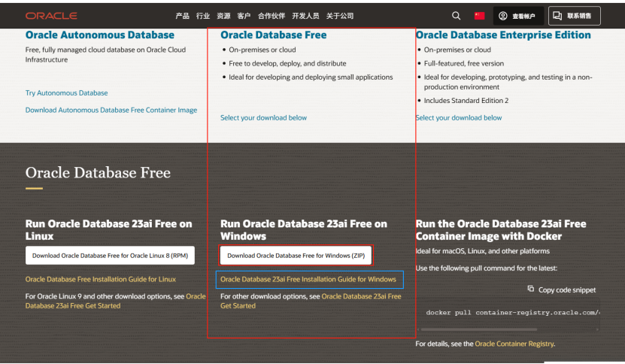The width and height of the screenshot is (625, 364).
Task: Open the 开发人员 menu
Action: (305, 16)
